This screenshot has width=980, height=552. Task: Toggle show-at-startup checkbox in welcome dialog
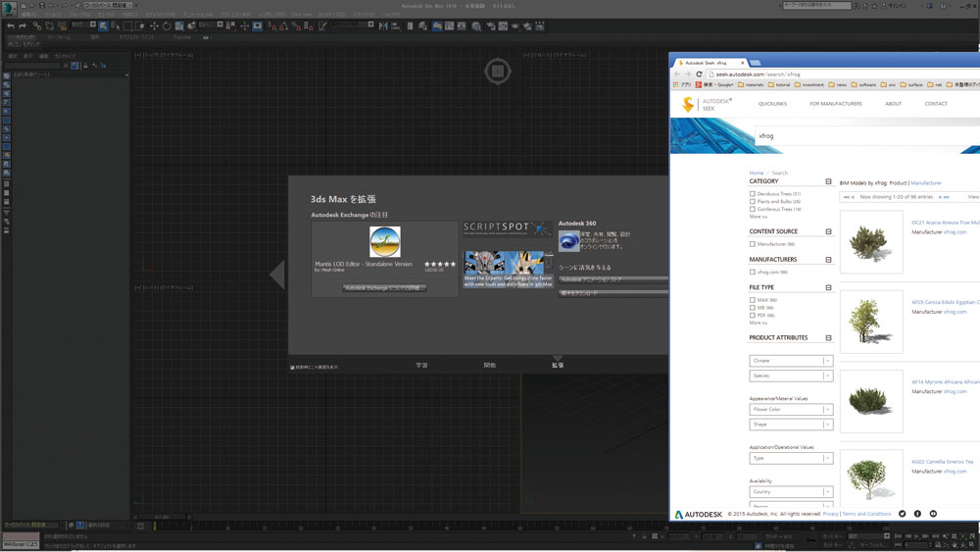point(292,367)
